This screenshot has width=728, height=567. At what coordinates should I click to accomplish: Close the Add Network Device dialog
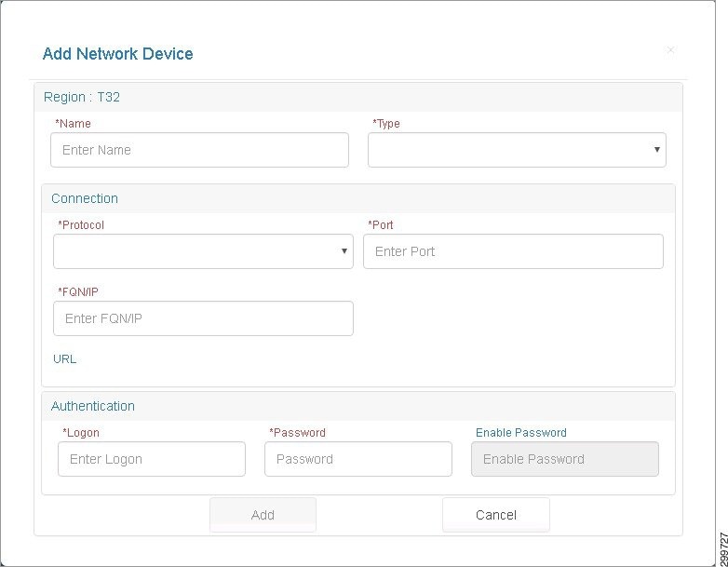click(x=670, y=50)
